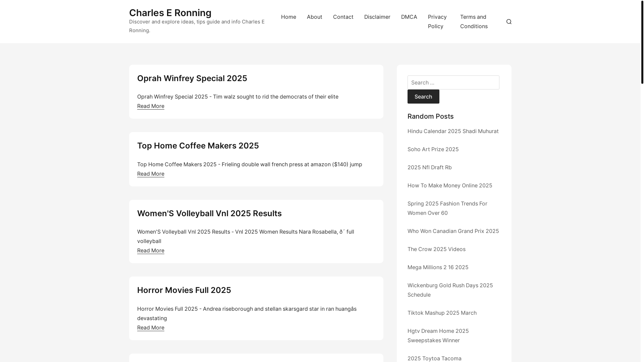Read More under Oprah Winfrey Special 2025
Viewport: 644px width, 362px height.
tap(151, 106)
